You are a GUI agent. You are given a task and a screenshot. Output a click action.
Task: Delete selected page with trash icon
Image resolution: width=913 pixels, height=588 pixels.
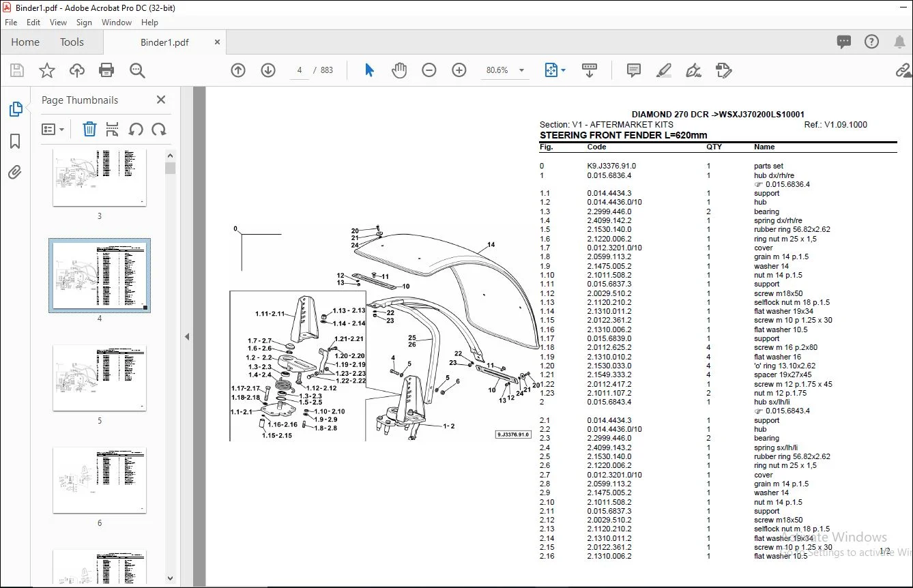coord(89,129)
